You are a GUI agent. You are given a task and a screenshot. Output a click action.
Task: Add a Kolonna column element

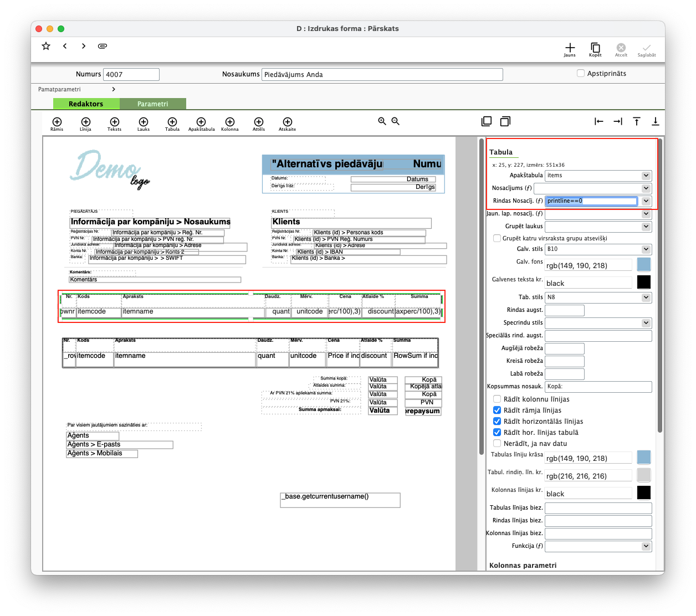(230, 124)
